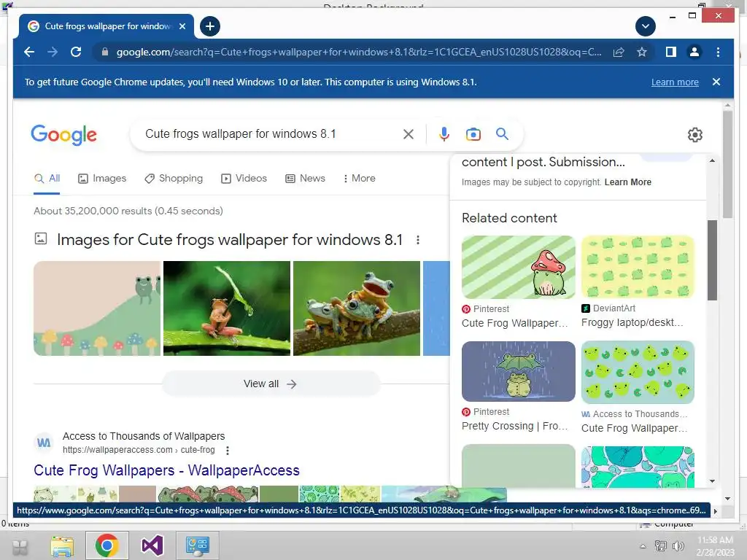Click the Images for Cute frogs heading
The width and height of the screenshot is (747, 560).
click(230, 239)
